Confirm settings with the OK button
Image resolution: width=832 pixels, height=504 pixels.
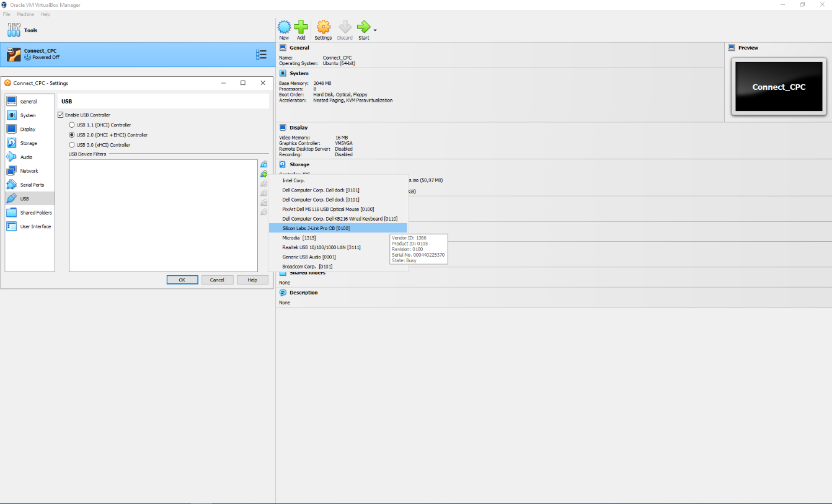point(182,280)
